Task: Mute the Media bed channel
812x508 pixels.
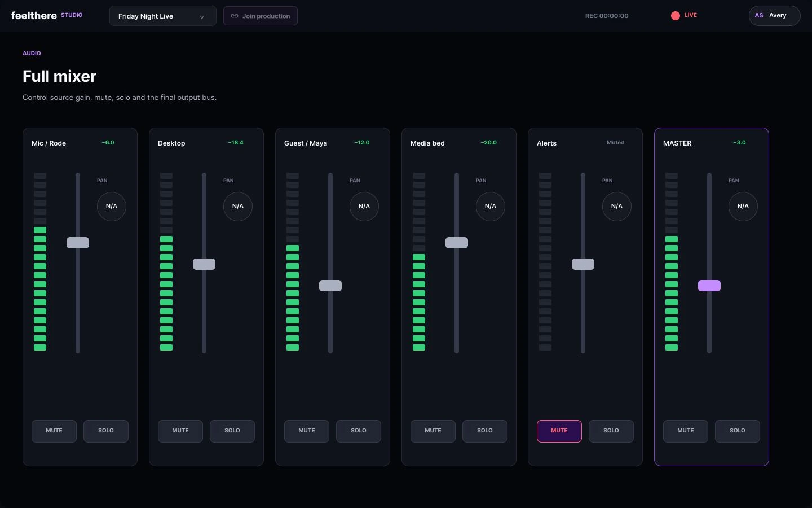Action: point(433,431)
